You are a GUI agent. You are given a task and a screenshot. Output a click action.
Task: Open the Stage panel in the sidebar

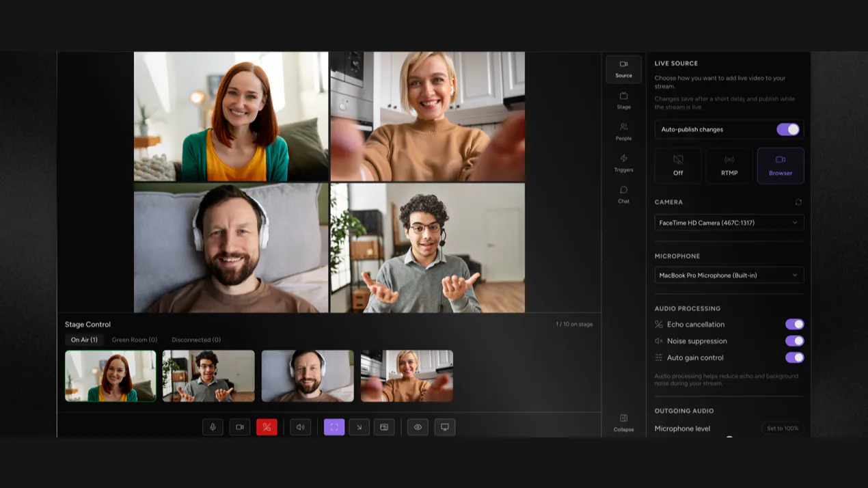pyautogui.click(x=623, y=100)
